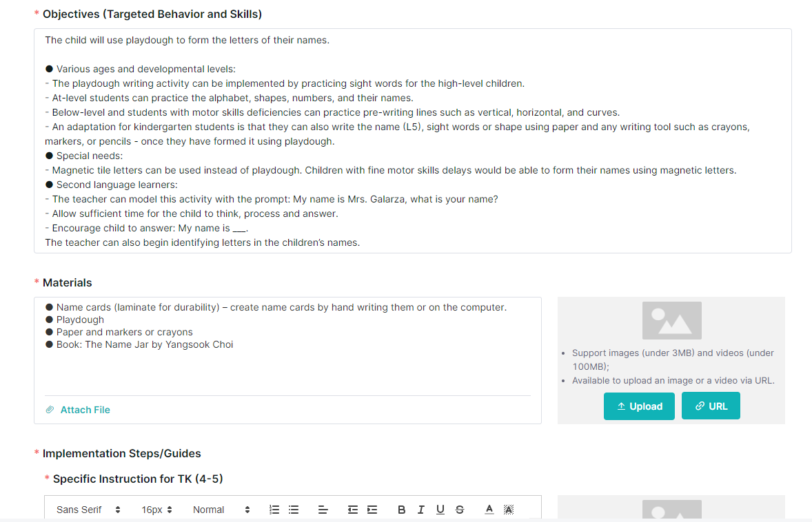
Task: Decrease indent in the TK instruction editor
Action: (x=353, y=510)
